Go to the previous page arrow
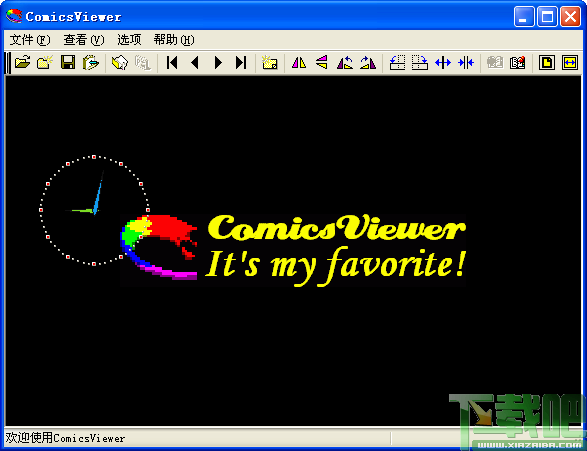The image size is (587, 451). point(195,63)
